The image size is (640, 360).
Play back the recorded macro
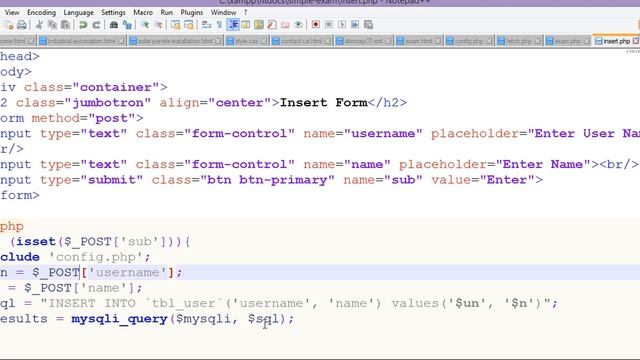coord(342,25)
